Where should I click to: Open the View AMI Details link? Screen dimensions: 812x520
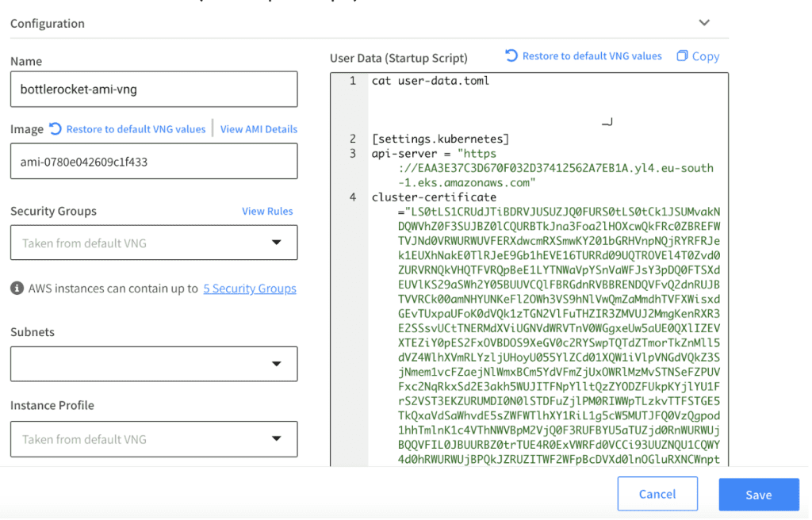click(259, 129)
